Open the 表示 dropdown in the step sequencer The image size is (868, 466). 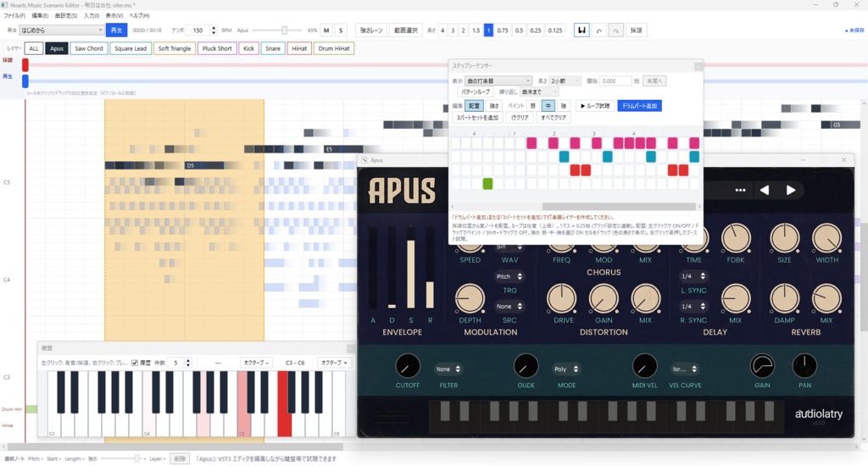coord(498,80)
